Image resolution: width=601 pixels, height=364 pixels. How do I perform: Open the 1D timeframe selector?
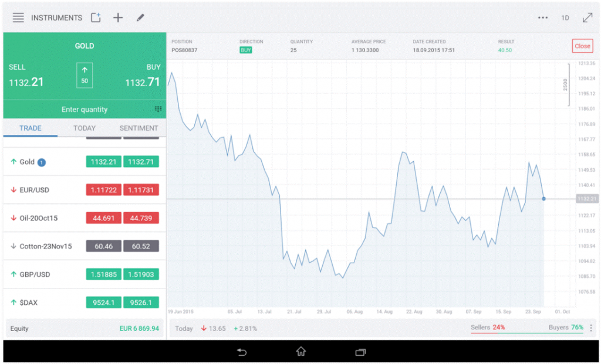[x=565, y=18]
